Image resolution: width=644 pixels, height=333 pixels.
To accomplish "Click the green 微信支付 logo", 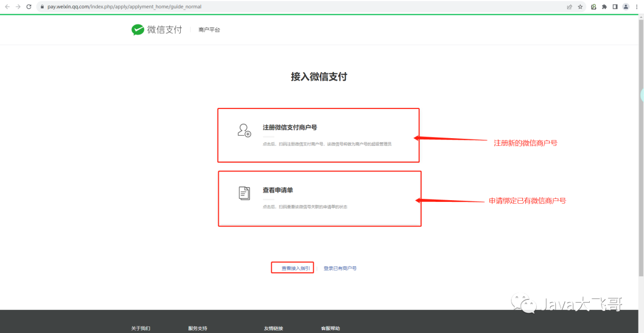I will (x=138, y=30).
